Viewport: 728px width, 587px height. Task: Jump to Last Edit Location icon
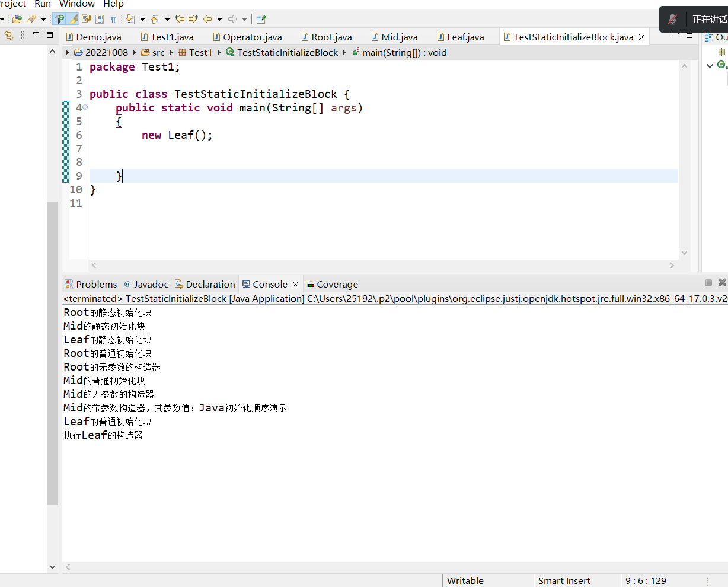tap(180, 19)
